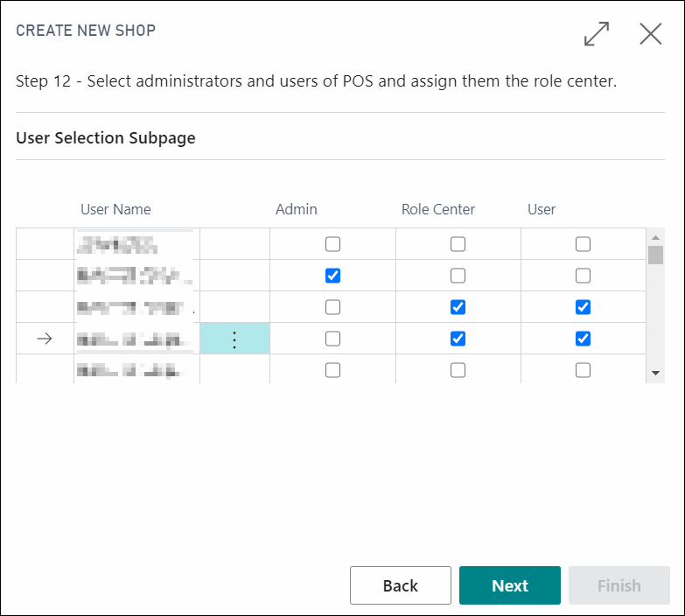Close the Create New Shop dialog
Viewport: 685px width, 616px height.
[x=651, y=33]
